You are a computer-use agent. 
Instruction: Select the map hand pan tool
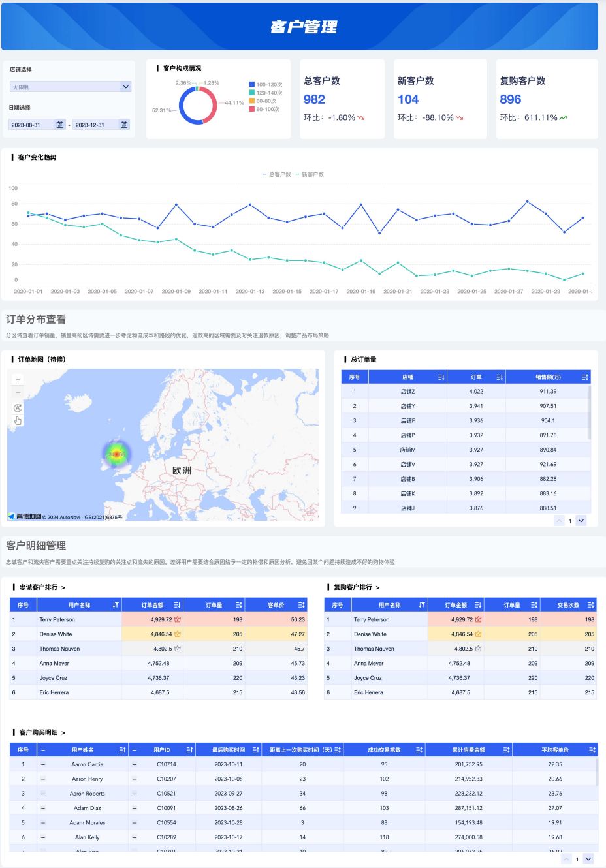pos(18,421)
